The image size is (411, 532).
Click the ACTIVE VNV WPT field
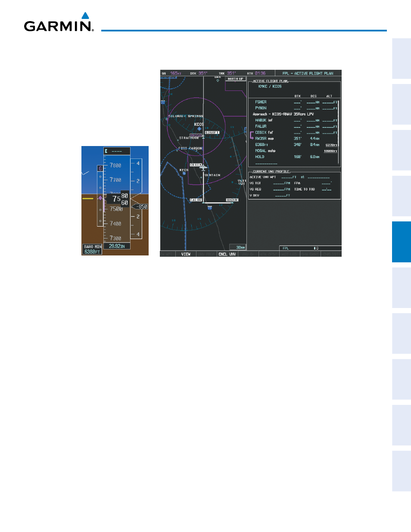click(x=290, y=177)
